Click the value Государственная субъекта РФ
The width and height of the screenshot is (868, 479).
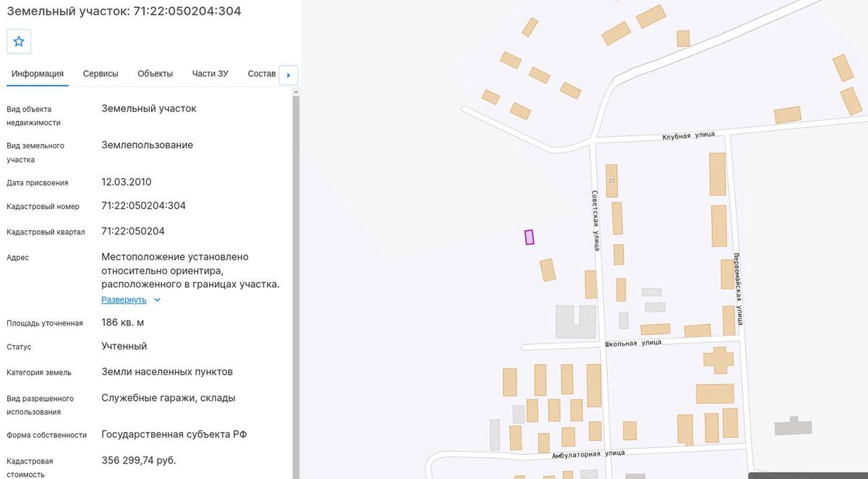coord(174,435)
